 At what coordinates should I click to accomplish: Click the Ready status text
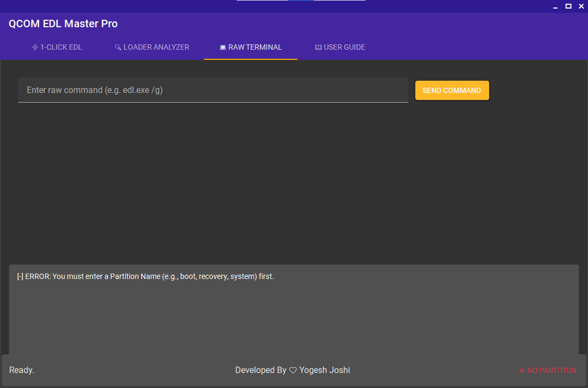tap(21, 370)
